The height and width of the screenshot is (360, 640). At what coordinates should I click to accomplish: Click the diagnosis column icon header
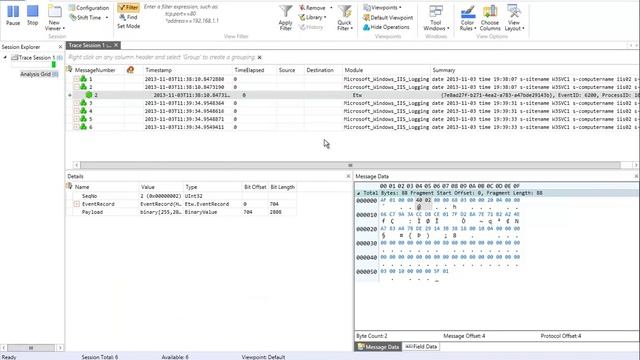pos(130,70)
